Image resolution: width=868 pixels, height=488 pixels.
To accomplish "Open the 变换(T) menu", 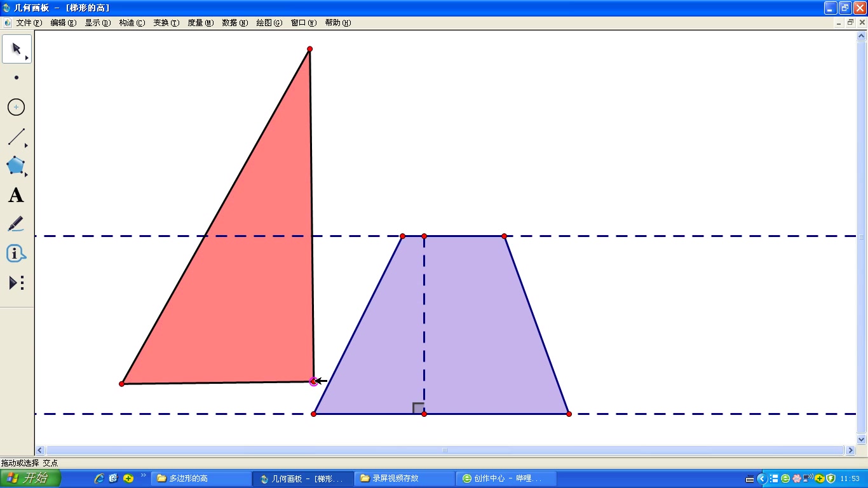I will coord(166,23).
